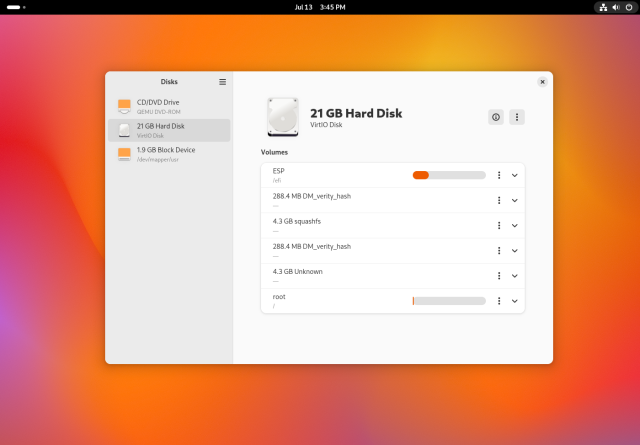Open options for second 288.4 MB DM_verity_hash

(499, 250)
